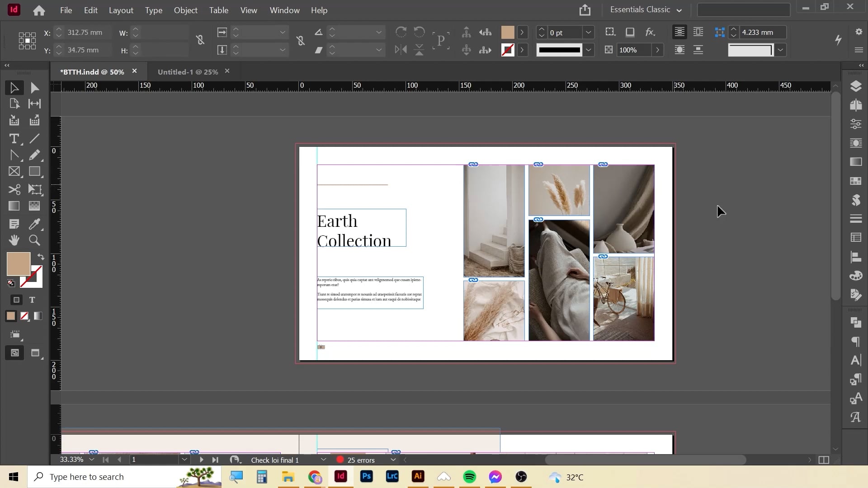Image resolution: width=868 pixels, height=488 pixels.
Task: Click the Home icon
Action: (39, 10)
